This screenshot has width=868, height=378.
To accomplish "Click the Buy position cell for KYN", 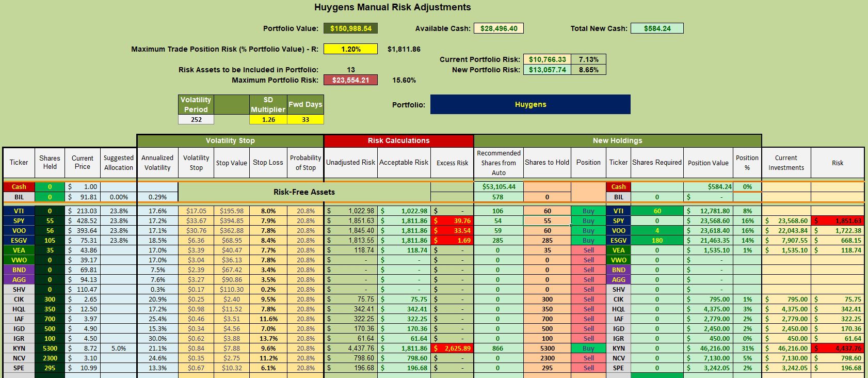I will (588, 348).
